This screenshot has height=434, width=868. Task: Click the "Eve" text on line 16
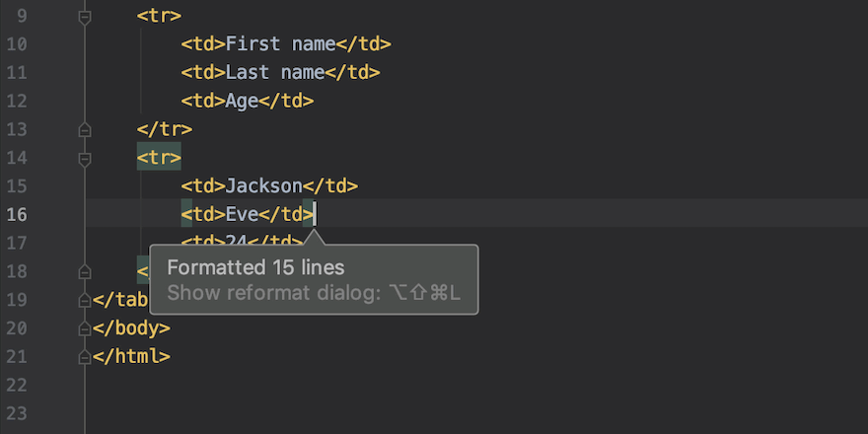[x=242, y=214]
